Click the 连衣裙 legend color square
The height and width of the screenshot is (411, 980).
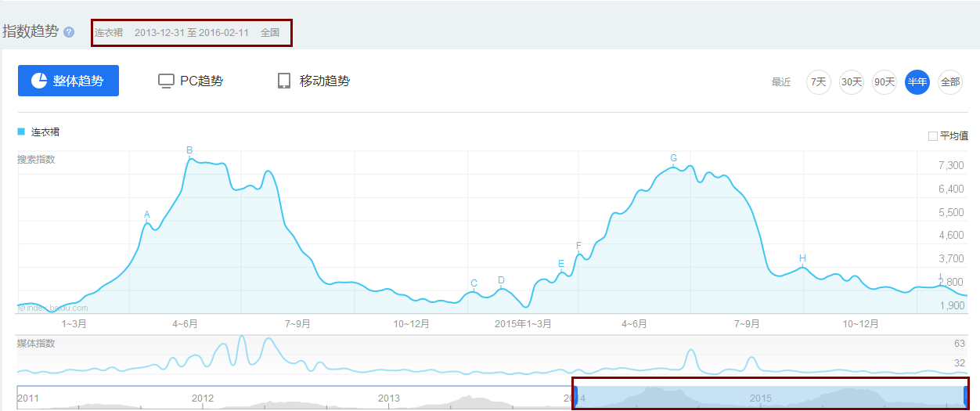(x=21, y=132)
